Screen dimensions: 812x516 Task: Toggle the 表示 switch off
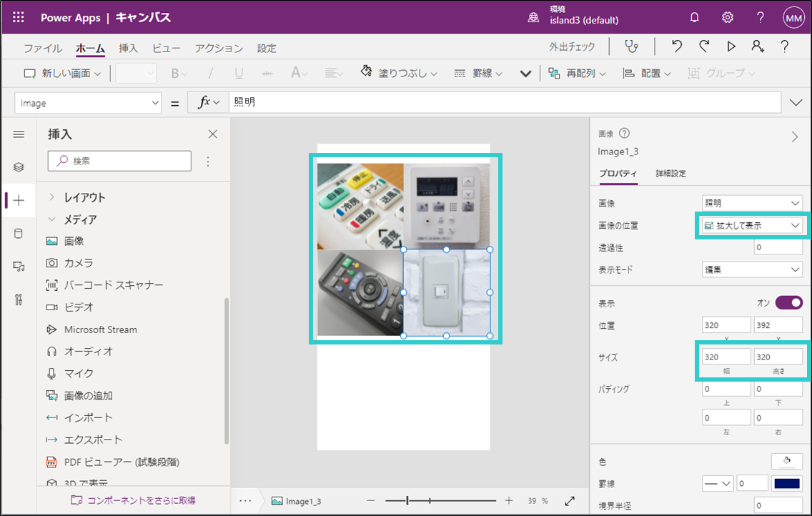(x=788, y=302)
